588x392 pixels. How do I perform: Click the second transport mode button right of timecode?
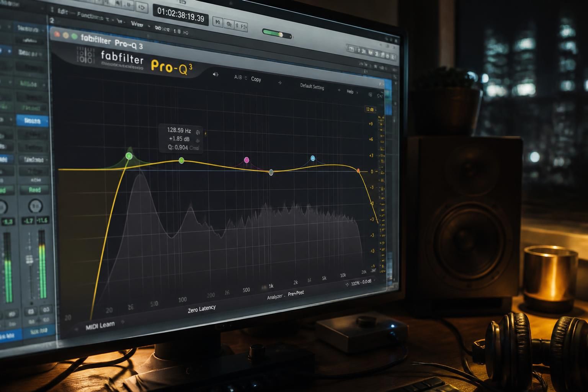(229, 24)
